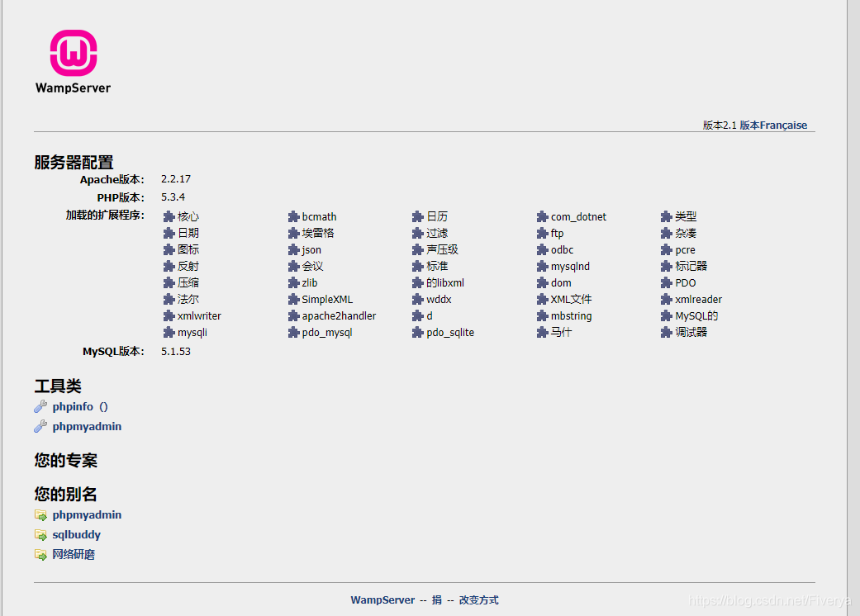
Task: Click the 服务器配置 heading
Action: click(74, 162)
